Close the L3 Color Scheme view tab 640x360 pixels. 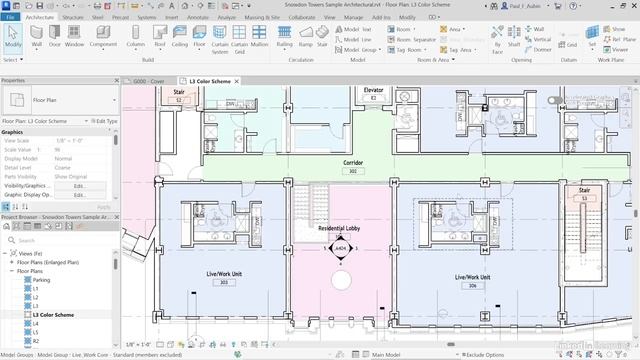[x=236, y=81]
